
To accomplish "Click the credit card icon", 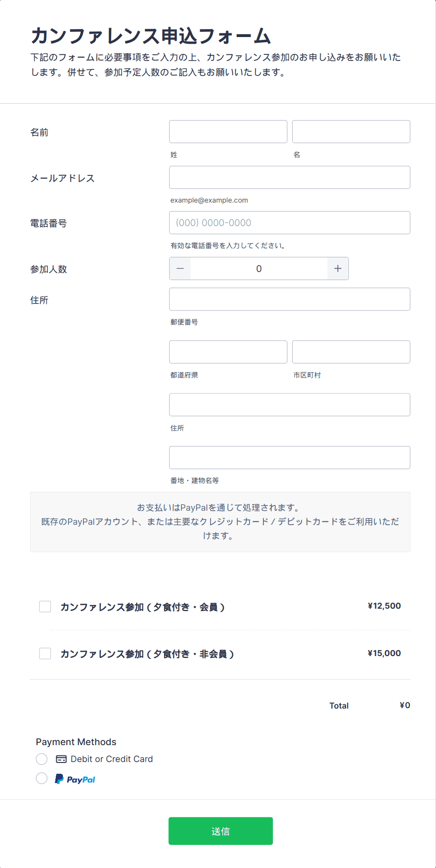I will (x=61, y=759).
